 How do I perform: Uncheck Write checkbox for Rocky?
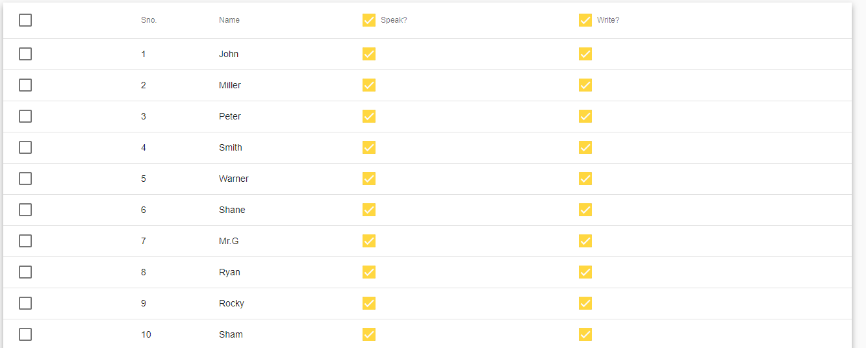[585, 303]
